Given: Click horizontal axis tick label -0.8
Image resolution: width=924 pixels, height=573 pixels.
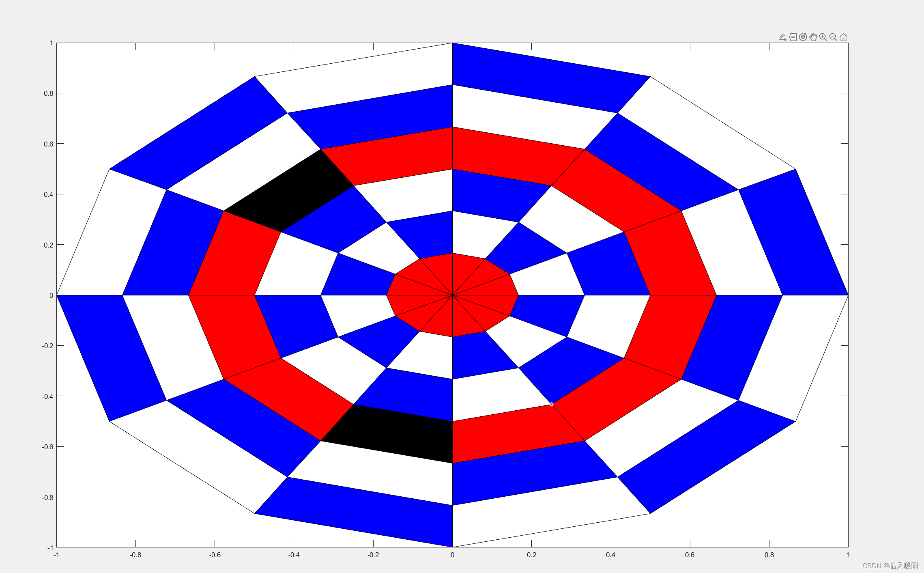Looking at the screenshot, I should [x=135, y=555].
